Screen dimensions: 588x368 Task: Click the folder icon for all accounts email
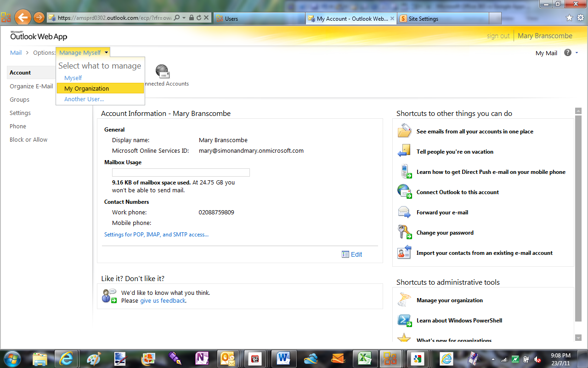tap(404, 131)
